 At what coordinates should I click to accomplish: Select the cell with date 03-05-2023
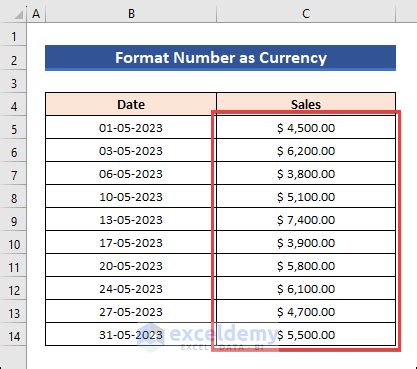(131, 151)
